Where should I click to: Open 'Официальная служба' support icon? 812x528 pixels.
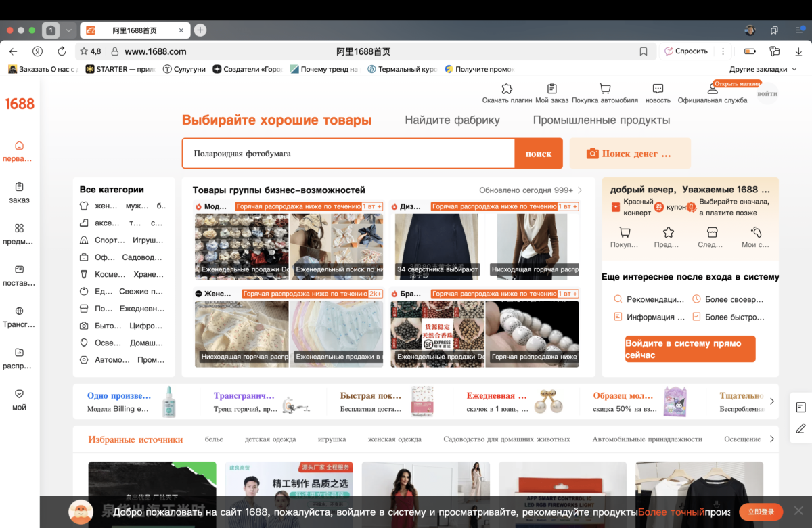tap(713, 89)
